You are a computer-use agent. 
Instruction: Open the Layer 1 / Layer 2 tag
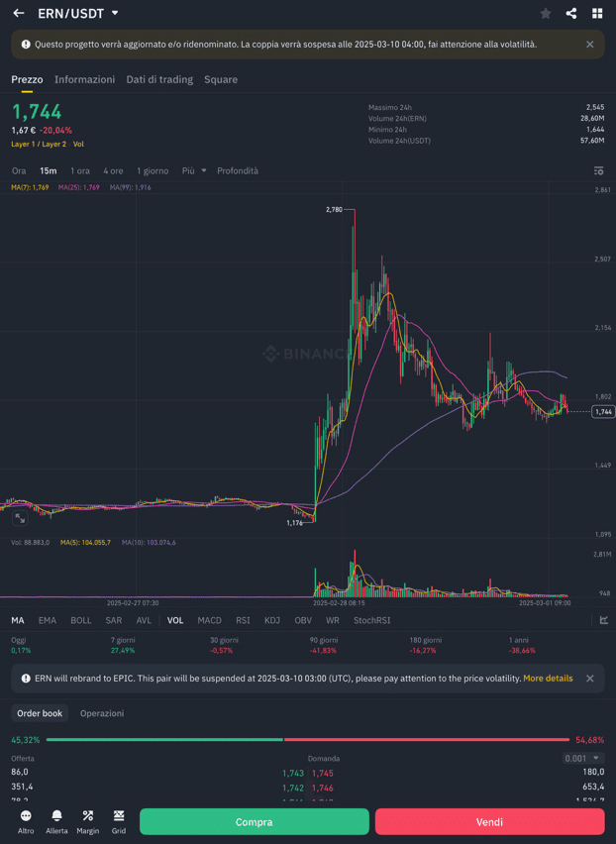[x=39, y=145]
